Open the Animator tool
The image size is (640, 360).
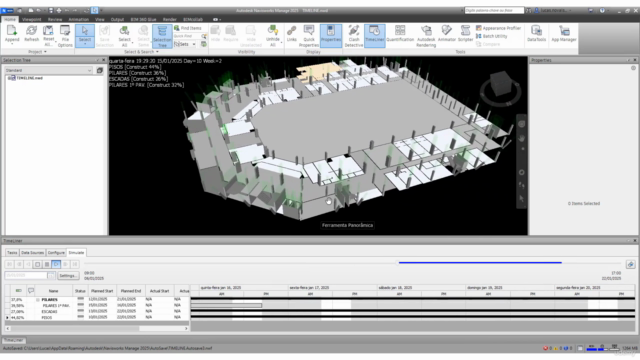(447, 33)
